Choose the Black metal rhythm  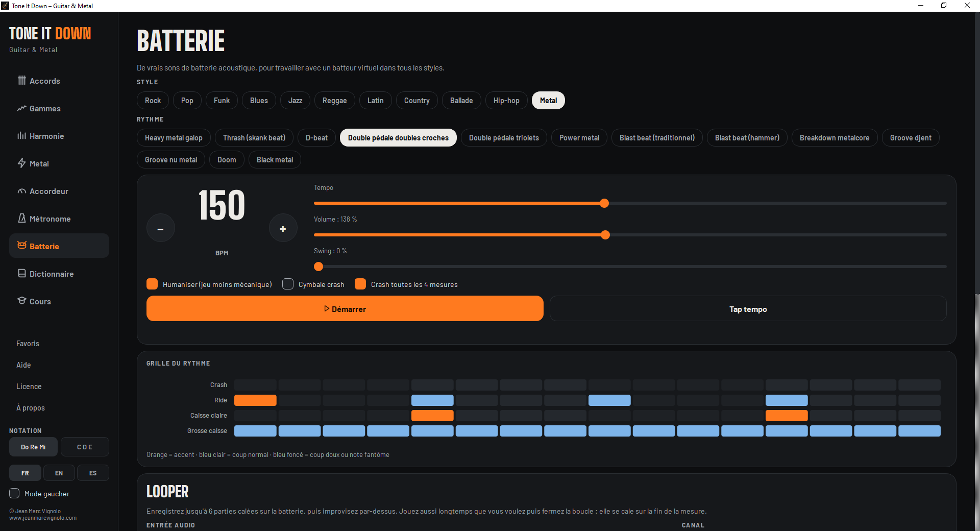[275, 160]
